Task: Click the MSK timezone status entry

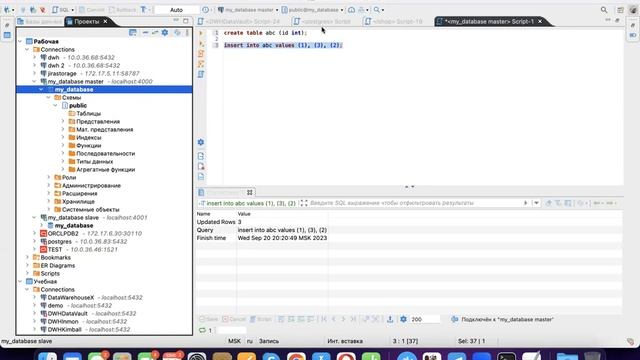Action: 234,341
